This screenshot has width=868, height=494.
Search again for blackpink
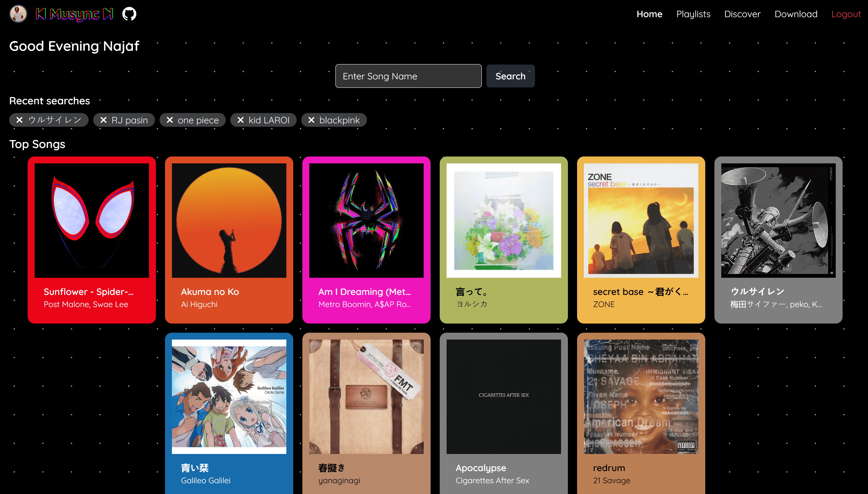pos(339,120)
